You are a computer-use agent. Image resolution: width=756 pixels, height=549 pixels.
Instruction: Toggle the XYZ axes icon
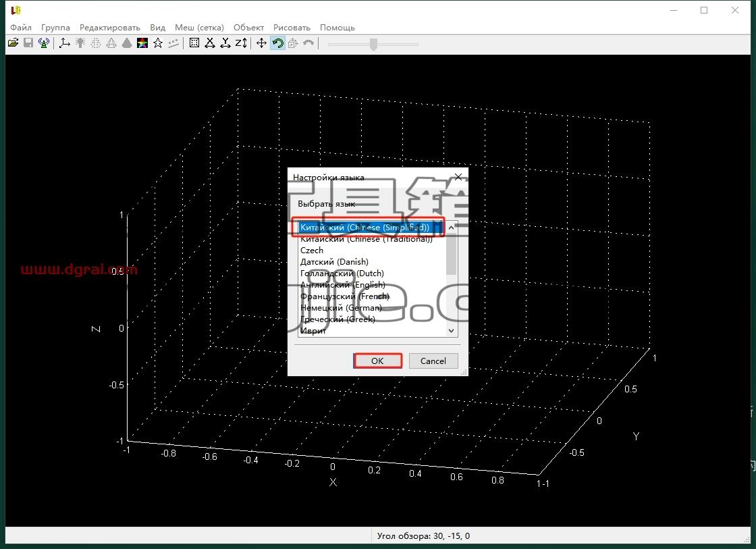(x=65, y=43)
